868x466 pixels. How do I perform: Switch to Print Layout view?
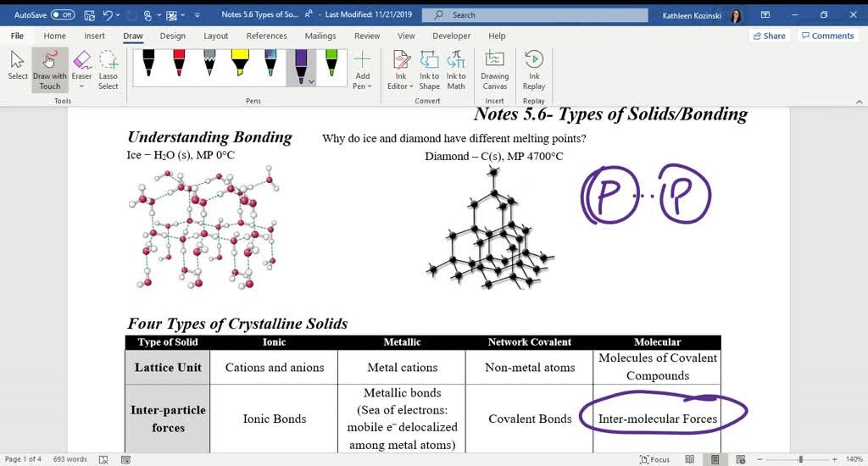click(715, 459)
